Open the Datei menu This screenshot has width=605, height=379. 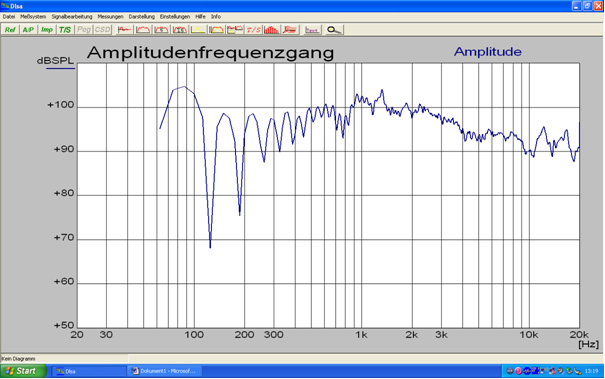(x=8, y=17)
